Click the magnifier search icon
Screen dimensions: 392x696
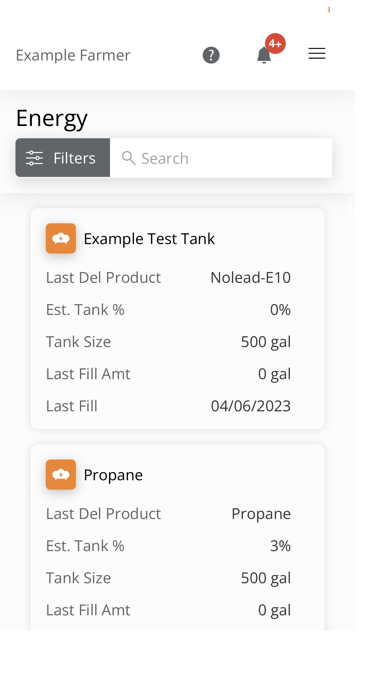(x=128, y=158)
